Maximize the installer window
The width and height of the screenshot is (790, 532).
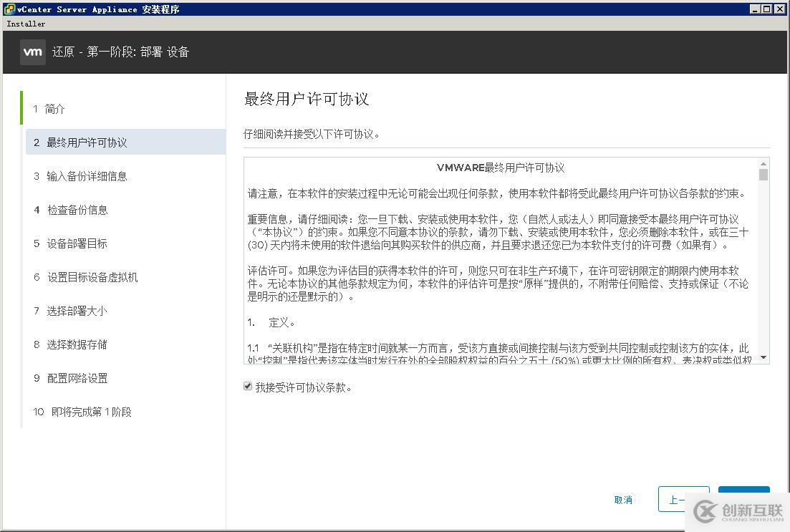point(766,9)
